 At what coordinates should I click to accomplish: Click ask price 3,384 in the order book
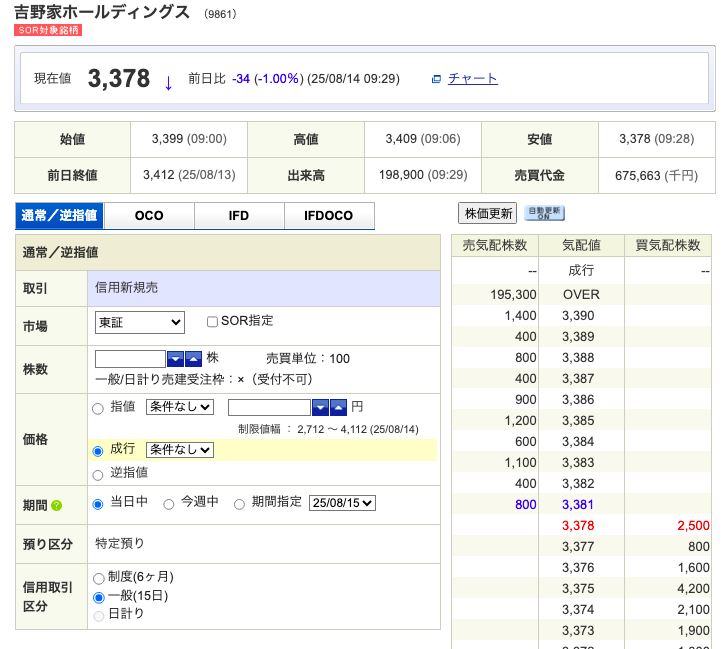point(578,442)
